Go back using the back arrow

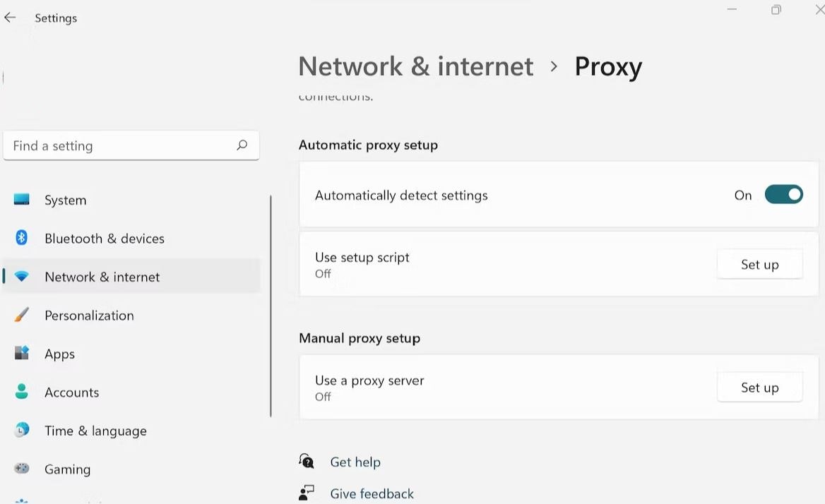(10, 18)
